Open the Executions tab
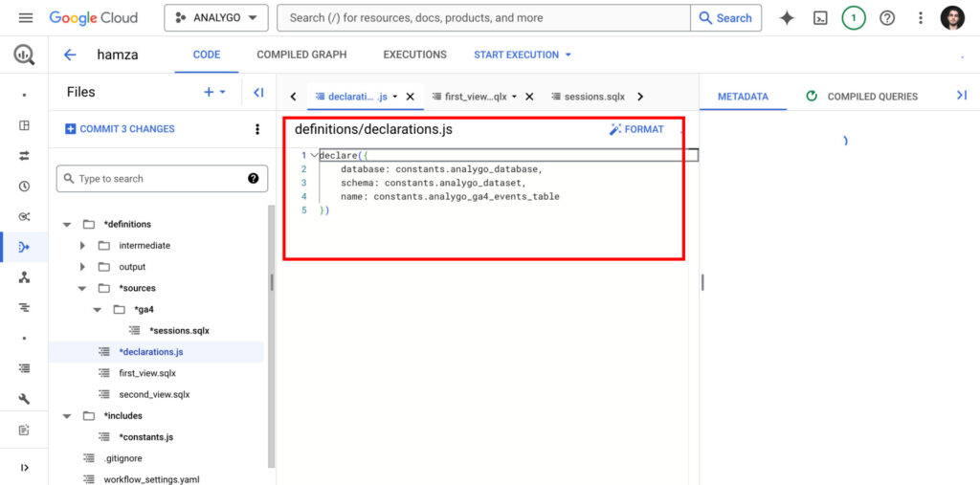Image resolution: width=980 pixels, height=485 pixels. click(414, 55)
